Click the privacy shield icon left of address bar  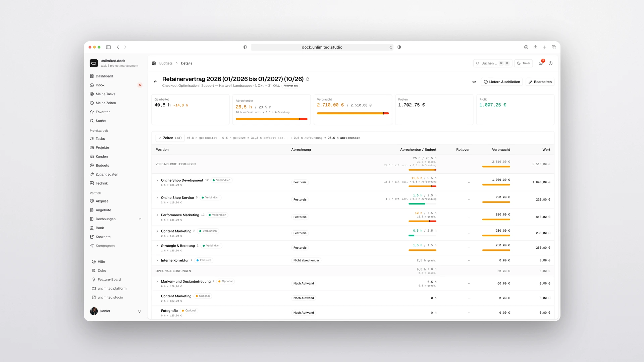coord(245,47)
